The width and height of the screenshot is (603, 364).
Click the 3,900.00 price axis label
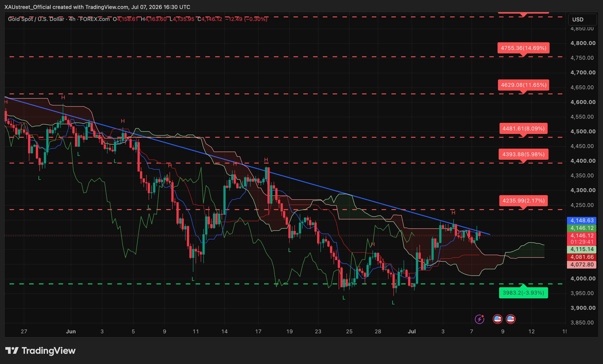(x=583, y=308)
